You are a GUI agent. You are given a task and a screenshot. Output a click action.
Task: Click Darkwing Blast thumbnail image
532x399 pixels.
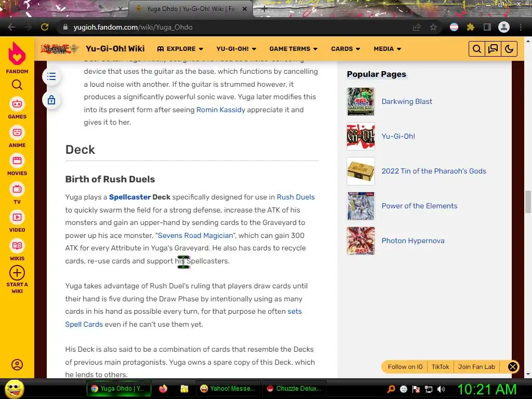point(361,101)
